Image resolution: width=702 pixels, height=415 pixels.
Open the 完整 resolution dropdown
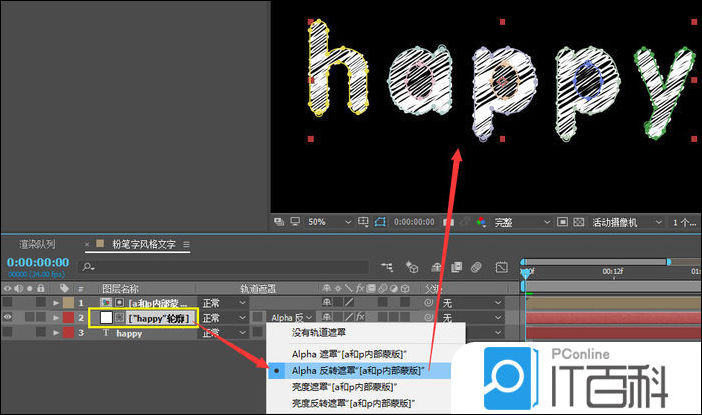coord(522,222)
